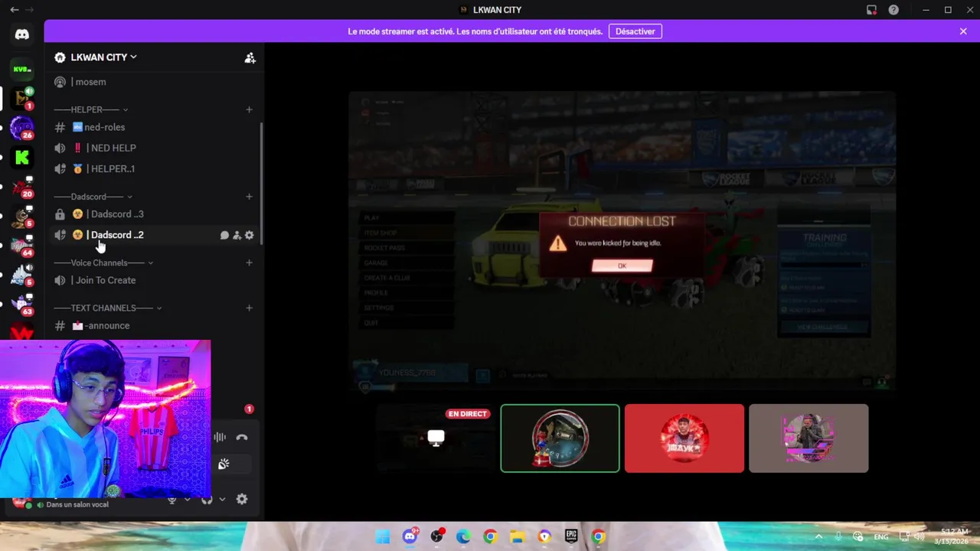The image size is (980, 551).
Task: Create channel in HELPER category
Action: click(249, 109)
